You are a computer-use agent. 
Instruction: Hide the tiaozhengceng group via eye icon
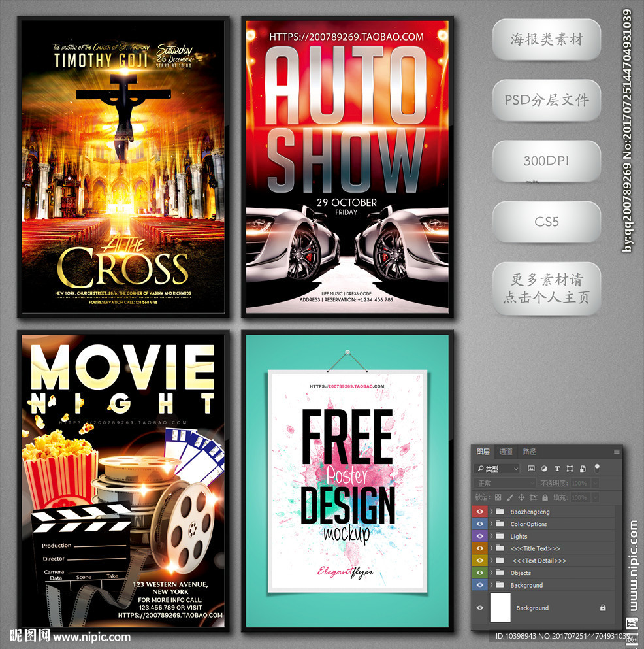tap(480, 512)
